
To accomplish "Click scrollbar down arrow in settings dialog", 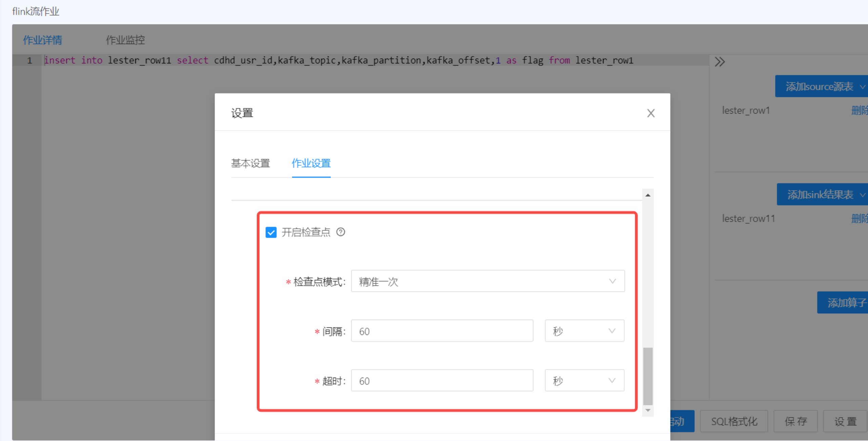I will (648, 410).
